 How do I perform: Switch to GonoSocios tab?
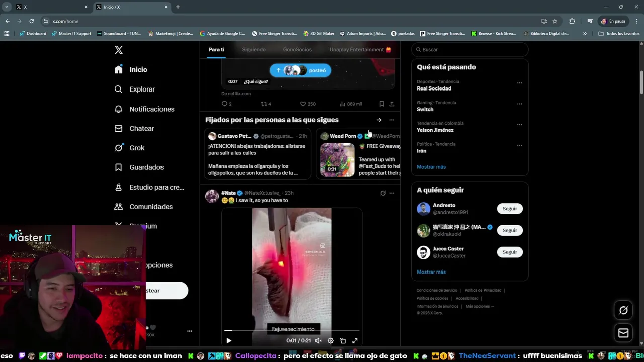pos(297,49)
